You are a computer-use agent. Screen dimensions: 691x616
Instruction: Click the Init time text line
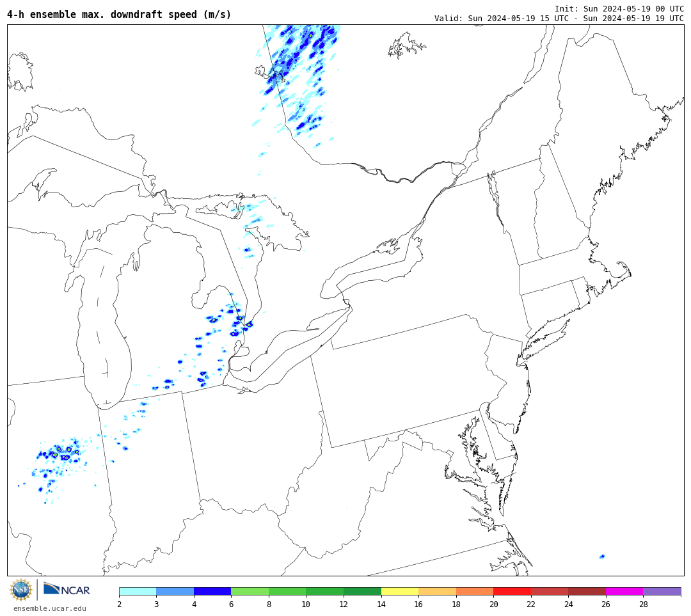[619, 9]
